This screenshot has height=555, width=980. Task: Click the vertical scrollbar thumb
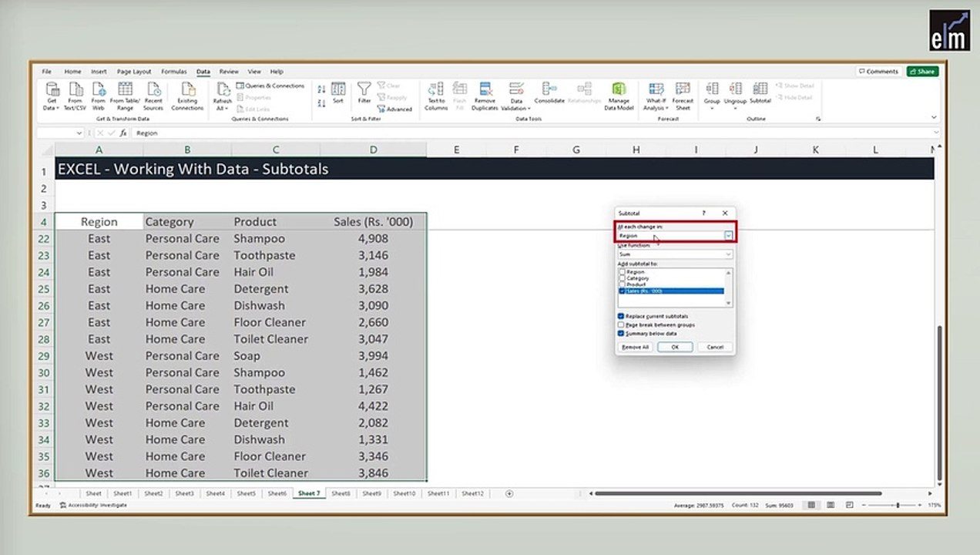(x=938, y=402)
